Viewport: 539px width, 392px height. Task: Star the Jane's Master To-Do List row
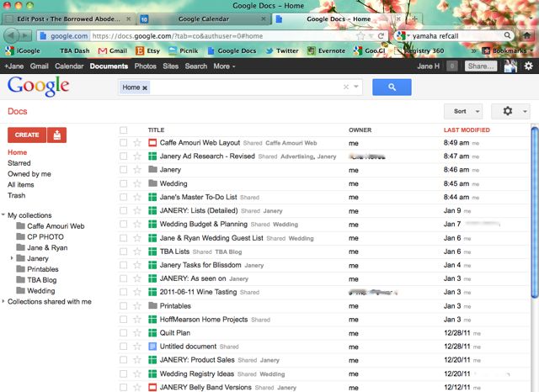click(x=137, y=197)
